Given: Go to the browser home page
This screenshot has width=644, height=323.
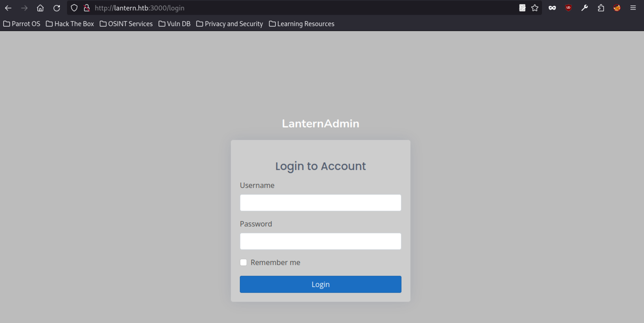Looking at the screenshot, I should click(x=40, y=8).
